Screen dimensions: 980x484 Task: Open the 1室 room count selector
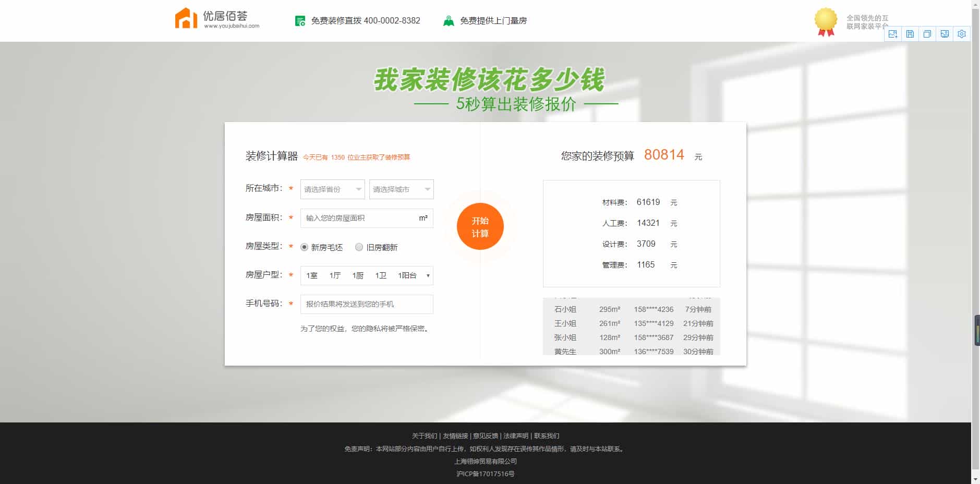tap(312, 275)
